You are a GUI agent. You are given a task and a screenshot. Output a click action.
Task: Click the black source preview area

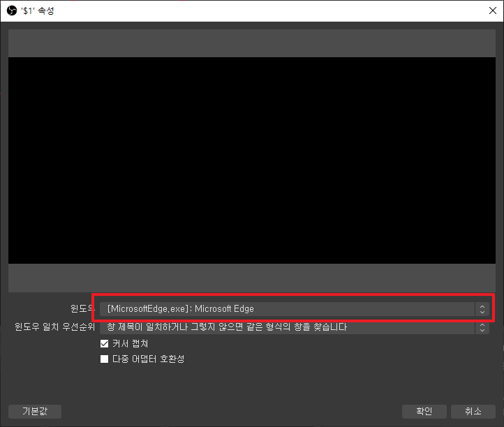tap(252, 160)
